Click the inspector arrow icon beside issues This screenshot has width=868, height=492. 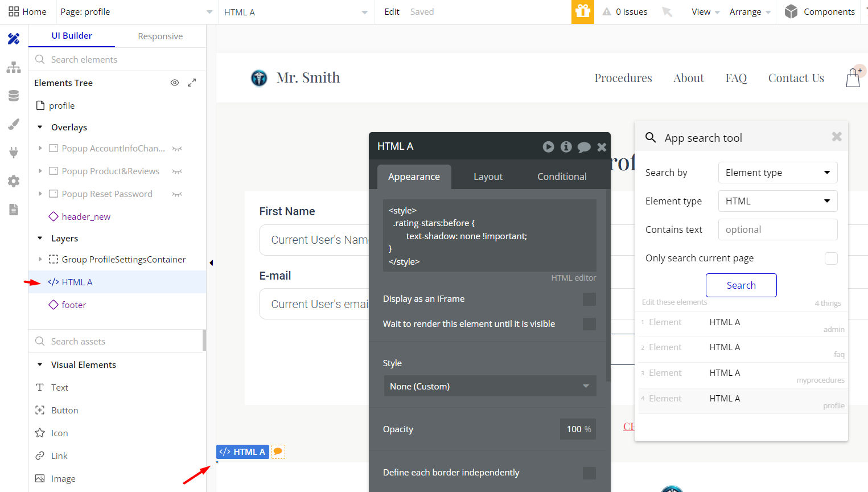667,11
